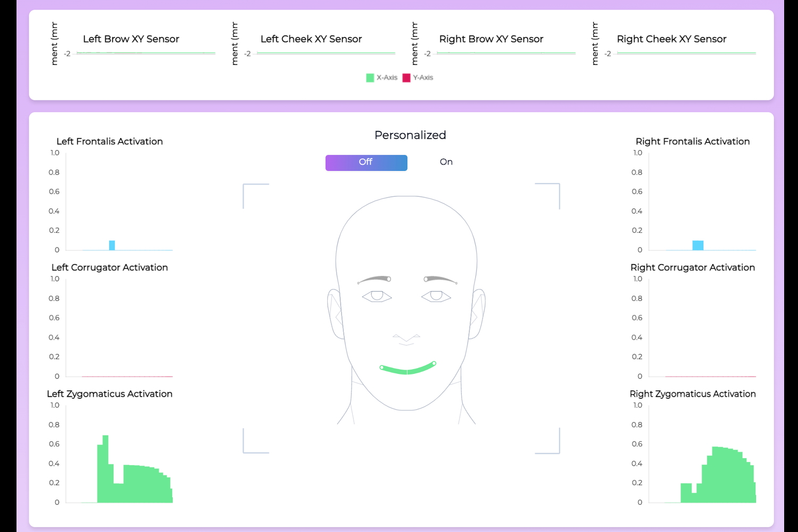Click the Left Corrugator Activation title

coord(110,268)
